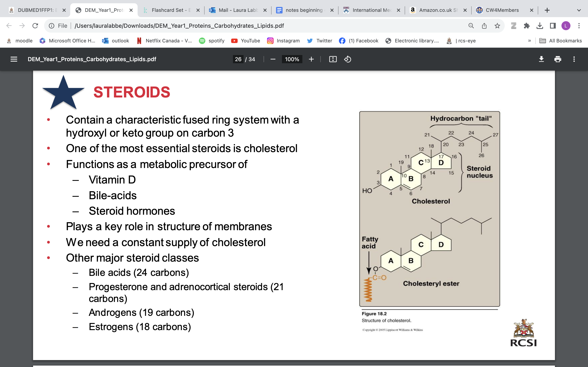Open Chrome extensions puzzle menu
Screen dimensions: 588x367
click(527, 25)
